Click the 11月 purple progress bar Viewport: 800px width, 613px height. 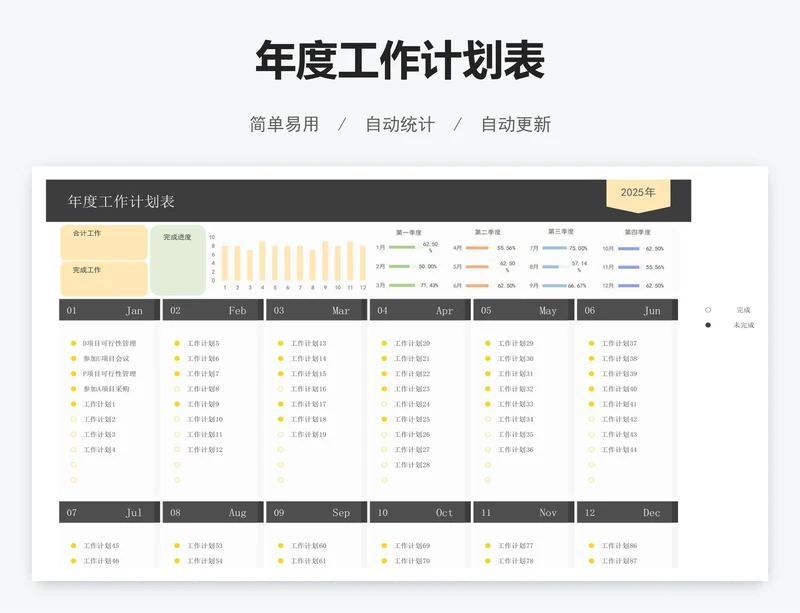point(629,267)
